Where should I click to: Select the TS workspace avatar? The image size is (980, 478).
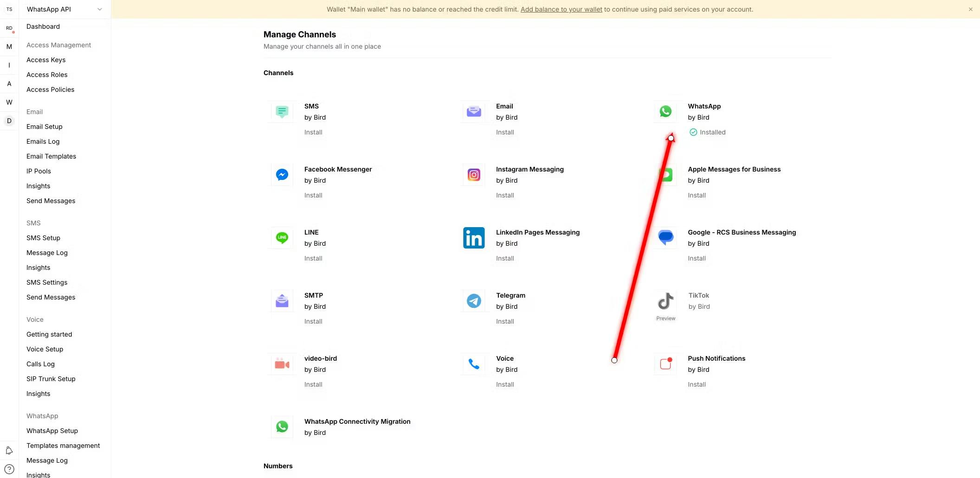(x=9, y=9)
